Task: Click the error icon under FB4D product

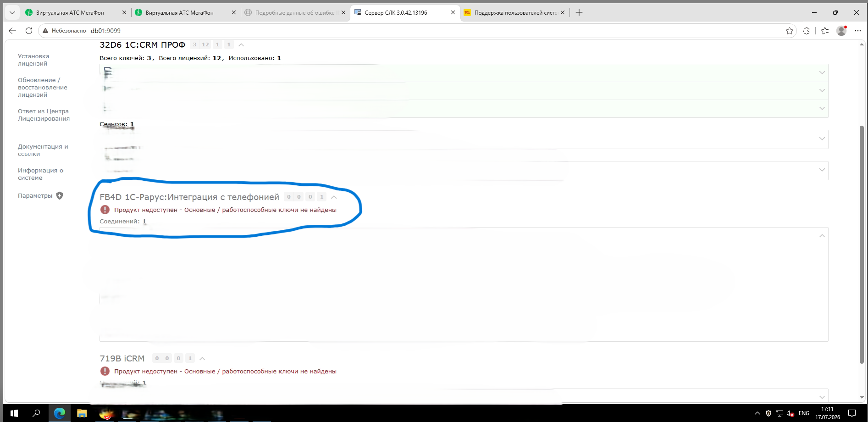Action: (105, 210)
